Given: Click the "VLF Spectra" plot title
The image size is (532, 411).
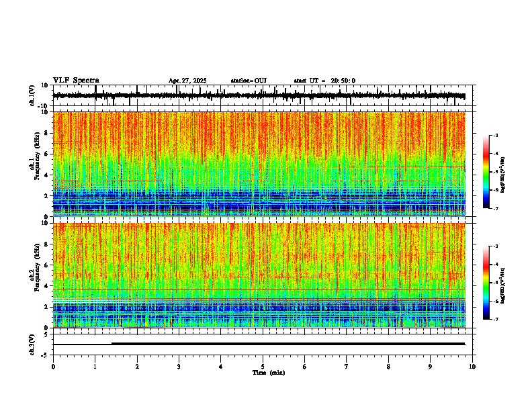Looking at the screenshot, I should pos(76,81).
